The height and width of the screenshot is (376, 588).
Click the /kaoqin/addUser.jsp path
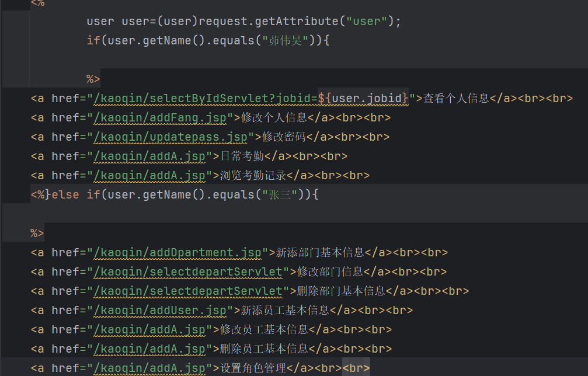point(160,311)
